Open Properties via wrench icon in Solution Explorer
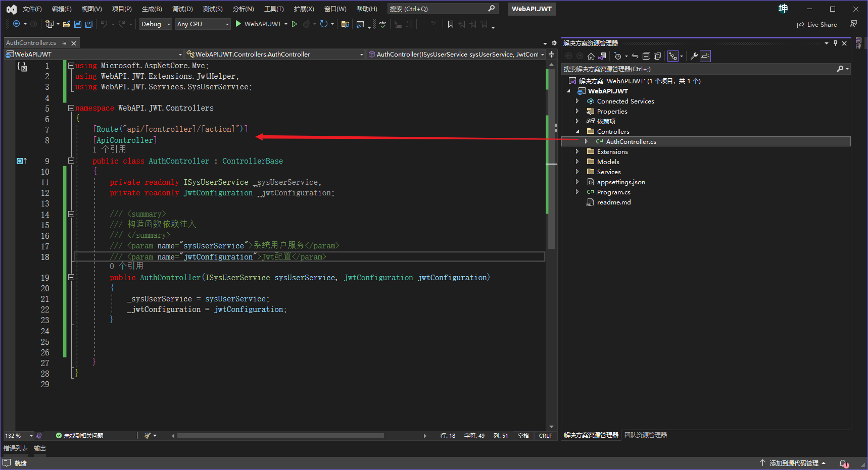Image resolution: width=868 pixels, height=470 pixels. (694, 56)
